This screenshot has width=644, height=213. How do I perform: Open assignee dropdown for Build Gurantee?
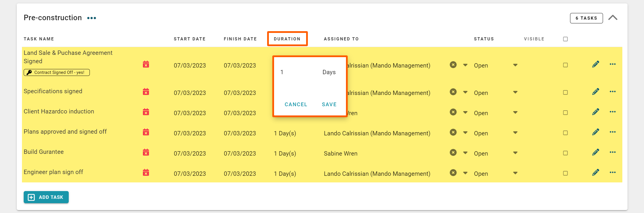click(x=465, y=153)
